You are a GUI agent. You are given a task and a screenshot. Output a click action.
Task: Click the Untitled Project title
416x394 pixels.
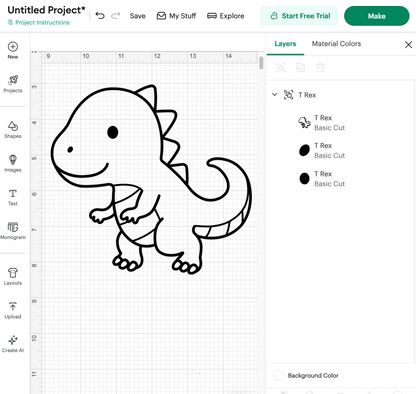click(x=46, y=10)
